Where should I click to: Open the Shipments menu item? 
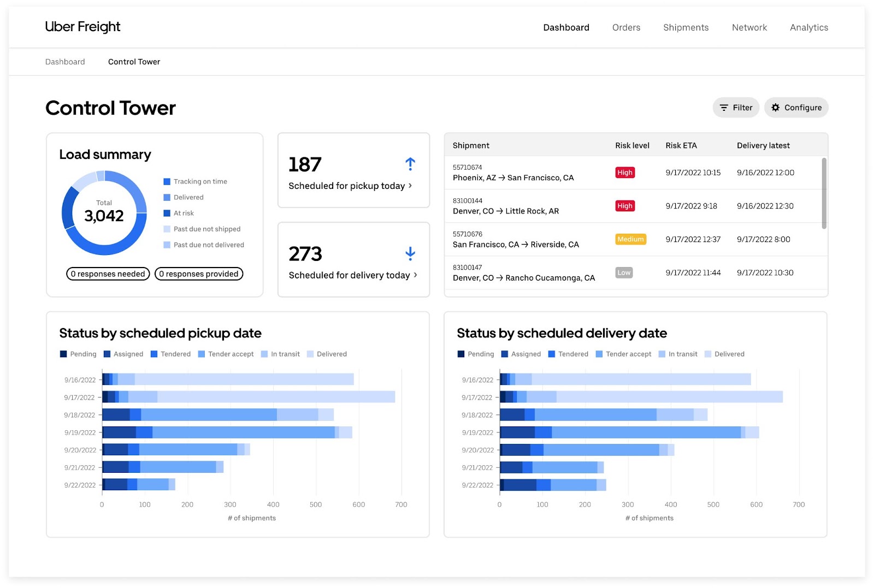click(x=686, y=27)
